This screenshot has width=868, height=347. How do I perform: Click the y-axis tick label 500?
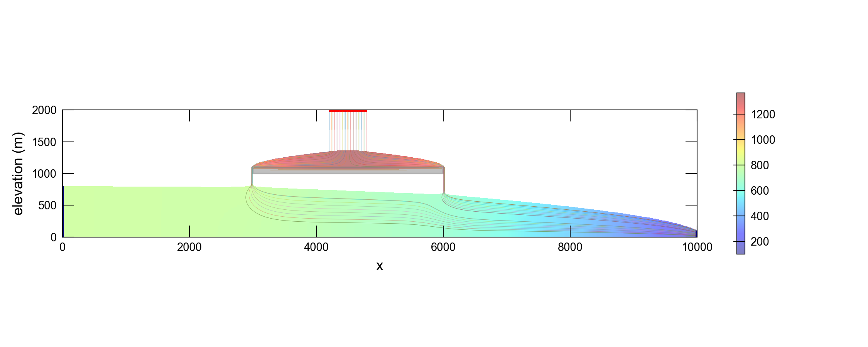(47, 206)
